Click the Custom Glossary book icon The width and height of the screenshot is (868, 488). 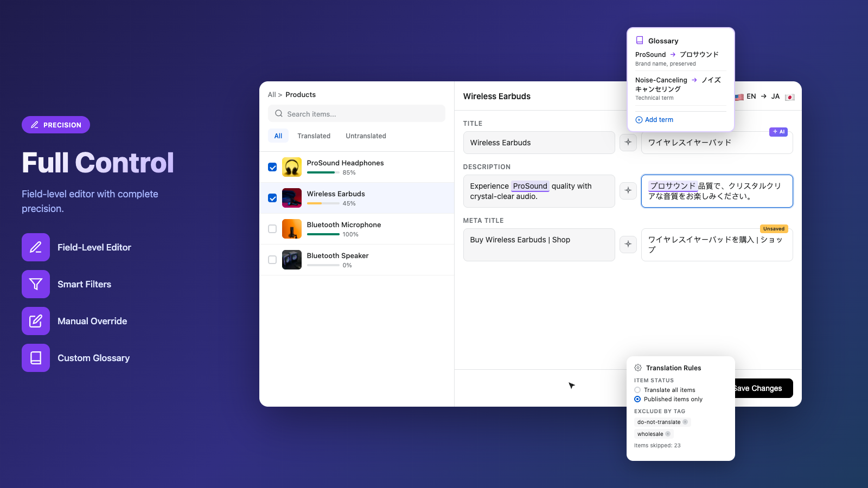tap(36, 358)
